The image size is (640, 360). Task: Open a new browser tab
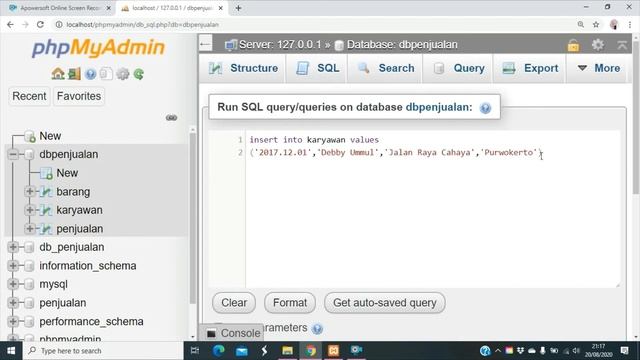point(238,8)
